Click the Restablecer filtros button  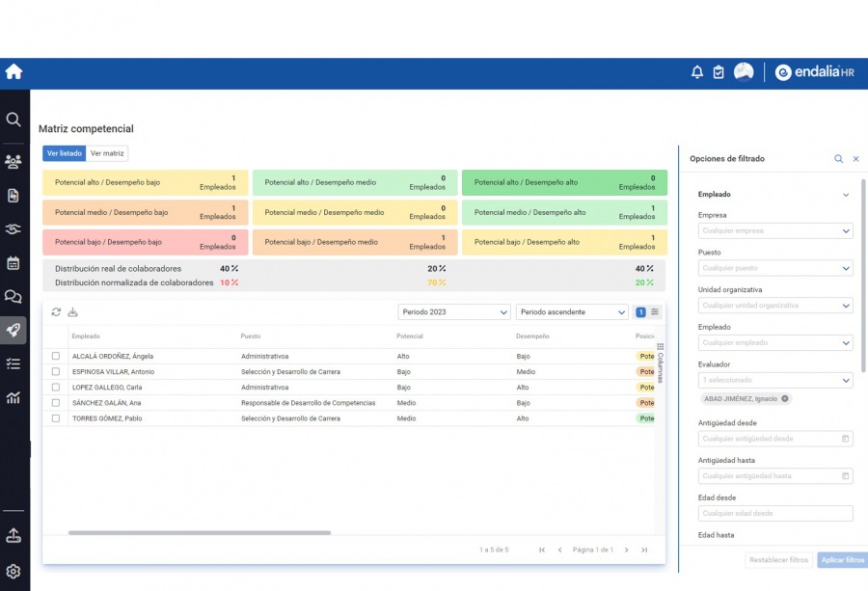click(x=778, y=560)
